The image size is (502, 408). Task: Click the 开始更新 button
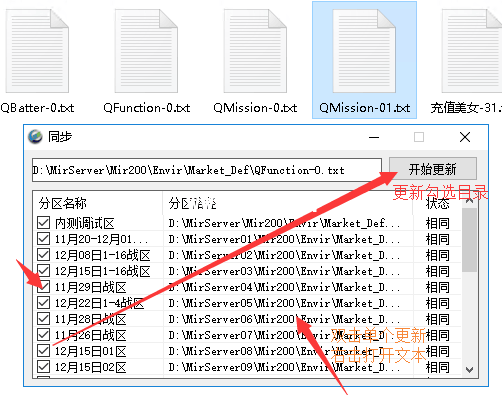coord(433,169)
